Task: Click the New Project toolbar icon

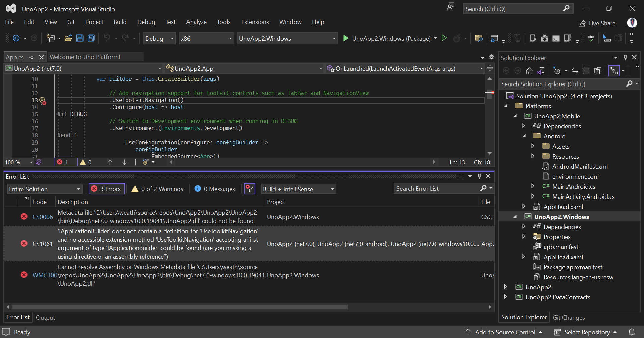Action: click(x=51, y=38)
